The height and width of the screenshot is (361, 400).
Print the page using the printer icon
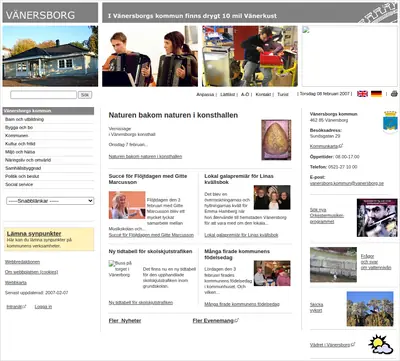(394, 94)
